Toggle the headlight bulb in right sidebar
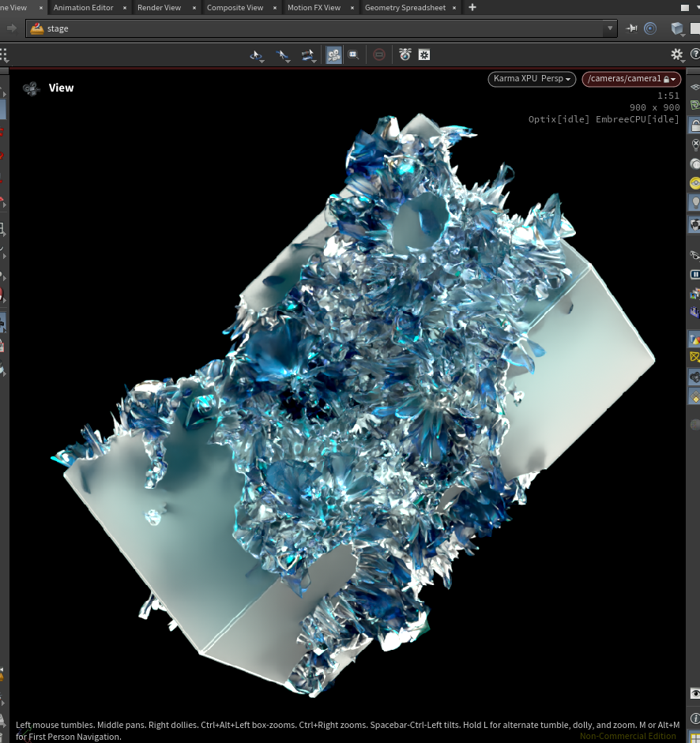 (694, 202)
